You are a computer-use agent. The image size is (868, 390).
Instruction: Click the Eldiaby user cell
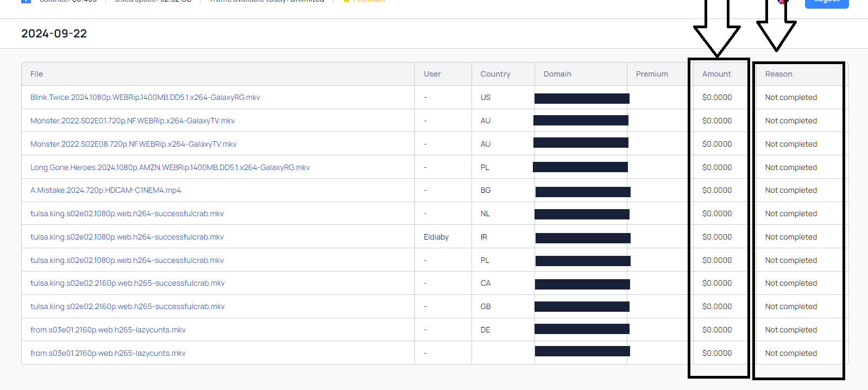click(436, 237)
